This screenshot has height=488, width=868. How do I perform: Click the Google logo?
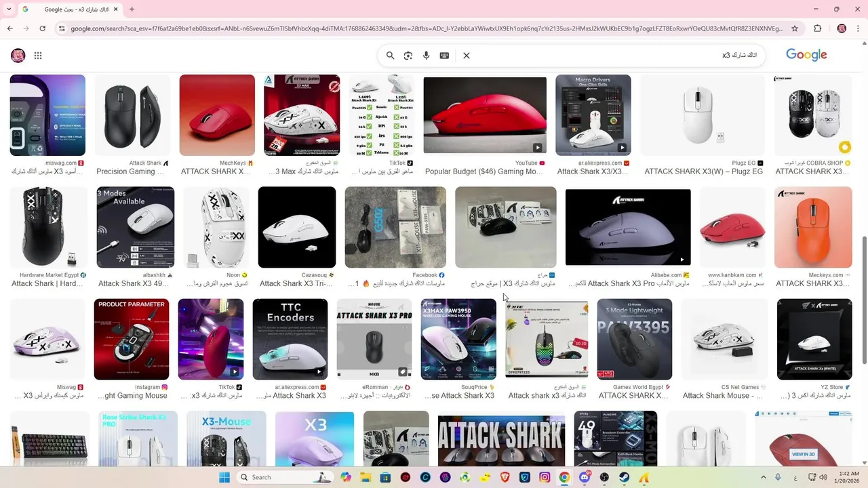click(806, 55)
